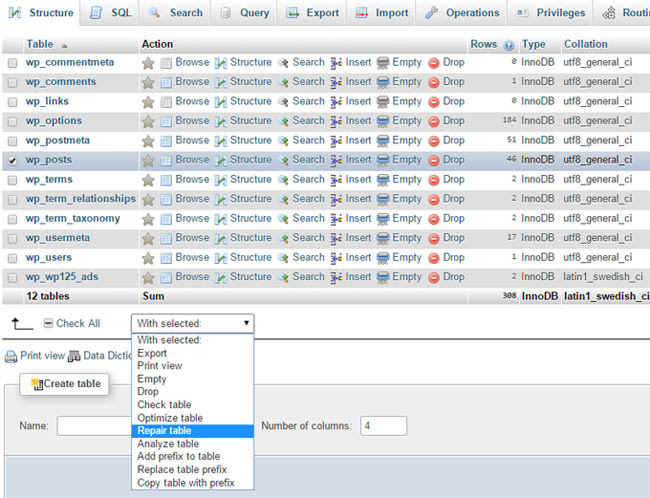
Task: Check the wp_commentmeta checkbox
Action: pyautogui.click(x=12, y=63)
